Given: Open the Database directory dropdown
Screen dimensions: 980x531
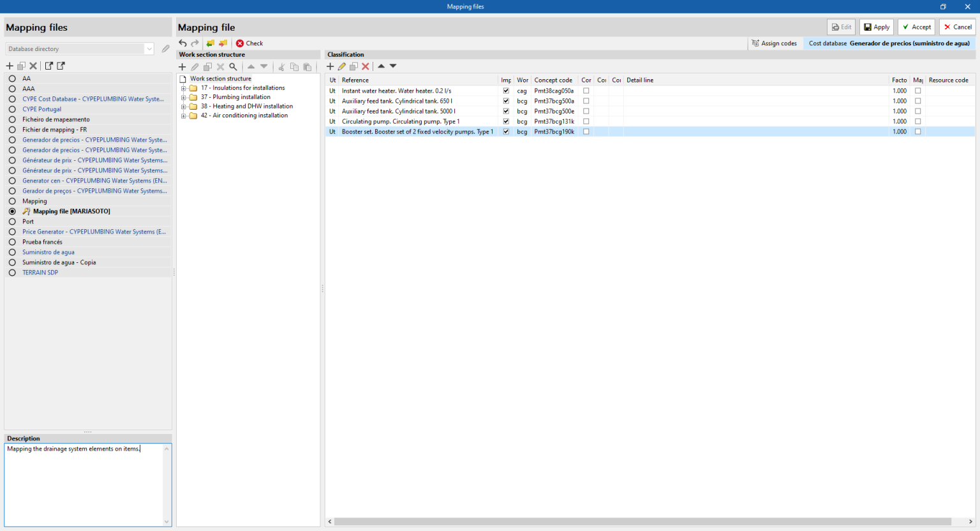Looking at the screenshot, I should (x=149, y=49).
